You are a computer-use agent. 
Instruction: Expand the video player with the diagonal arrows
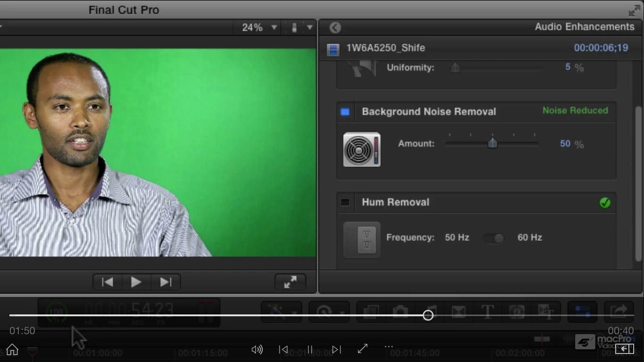363,349
